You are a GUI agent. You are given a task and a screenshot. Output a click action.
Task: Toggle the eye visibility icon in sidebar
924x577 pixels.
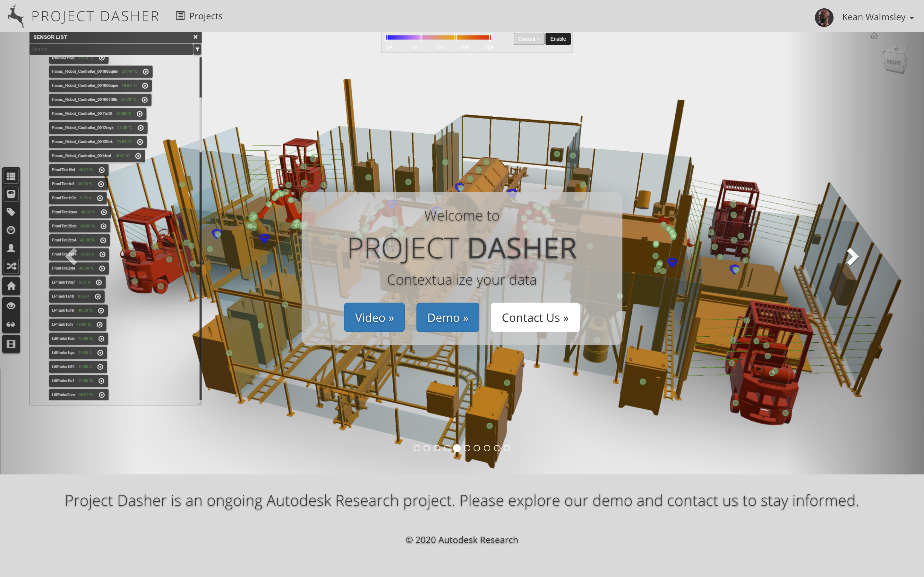click(11, 306)
